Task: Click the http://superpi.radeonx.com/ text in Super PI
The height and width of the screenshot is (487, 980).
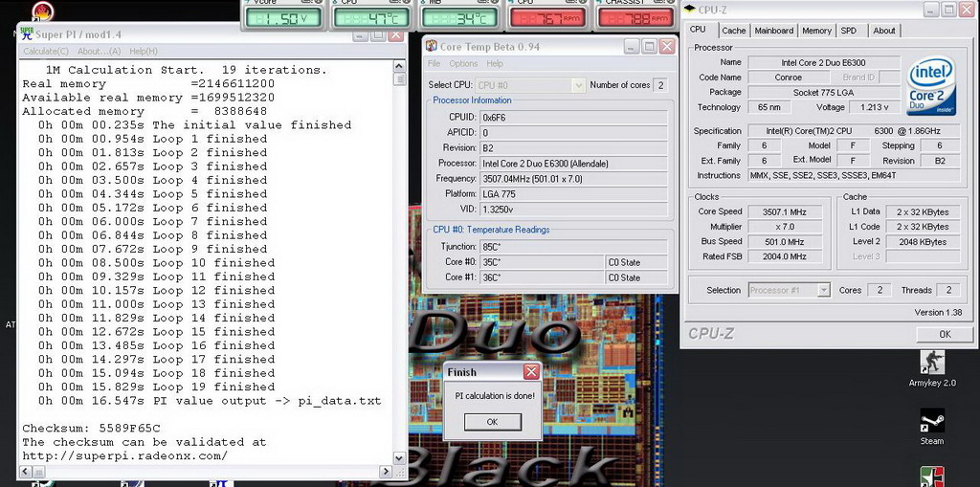Action: tap(125, 455)
